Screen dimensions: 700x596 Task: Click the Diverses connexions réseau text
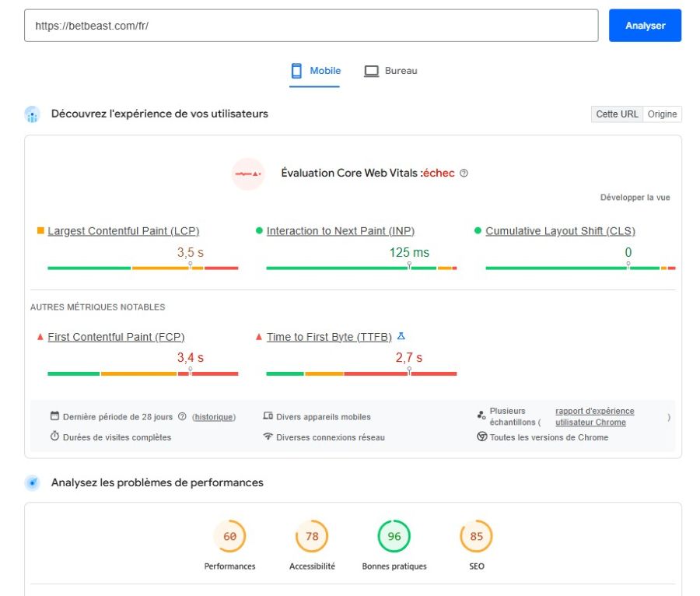coord(331,437)
